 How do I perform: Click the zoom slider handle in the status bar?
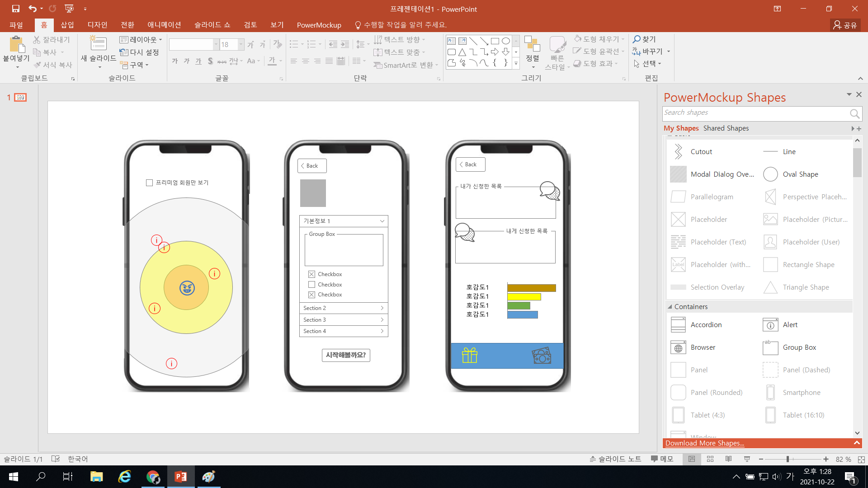(x=788, y=459)
